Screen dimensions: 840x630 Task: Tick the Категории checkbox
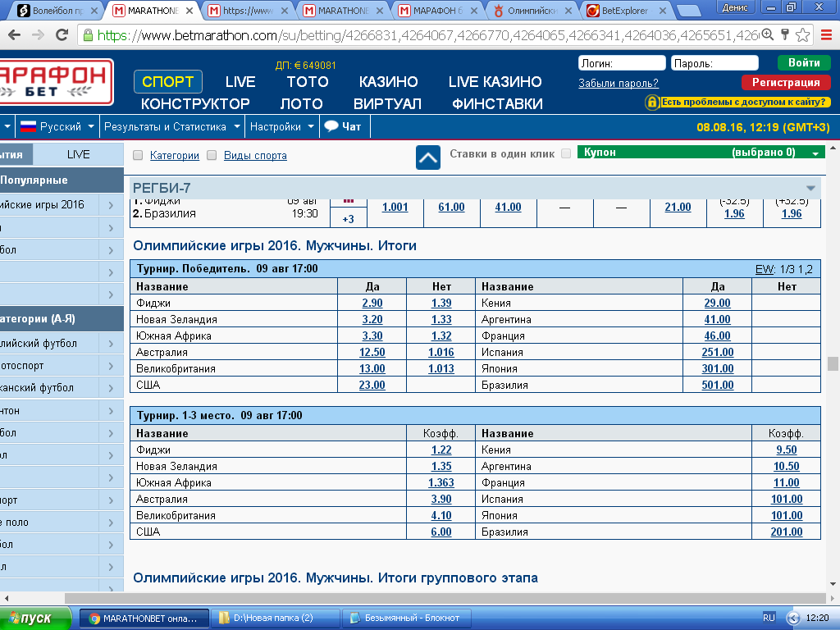tap(138, 155)
